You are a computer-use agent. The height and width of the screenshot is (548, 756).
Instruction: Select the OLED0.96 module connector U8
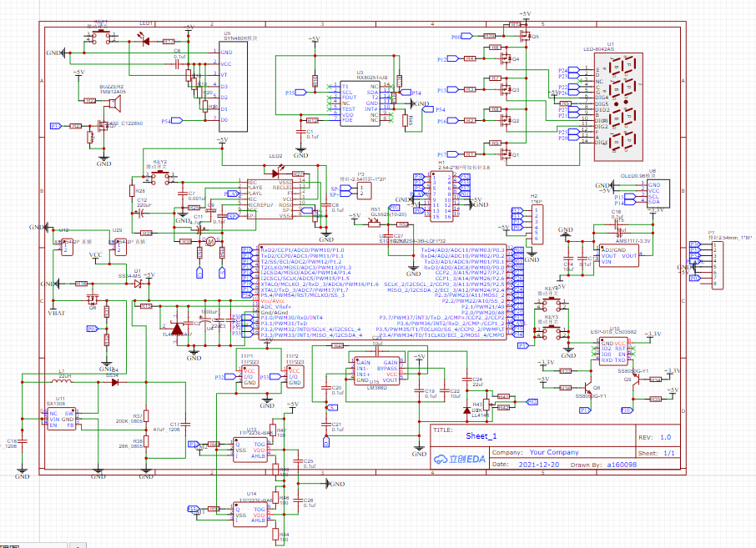(x=658, y=194)
